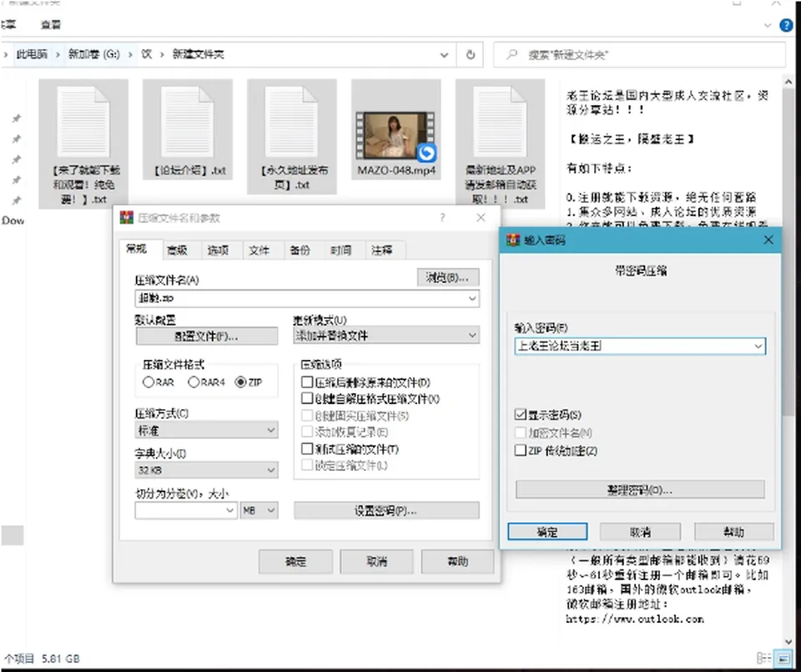Viewport: 801px width, 672px height.
Task: Switch Explorer to large icons view icon
Action: (x=782, y=658)
